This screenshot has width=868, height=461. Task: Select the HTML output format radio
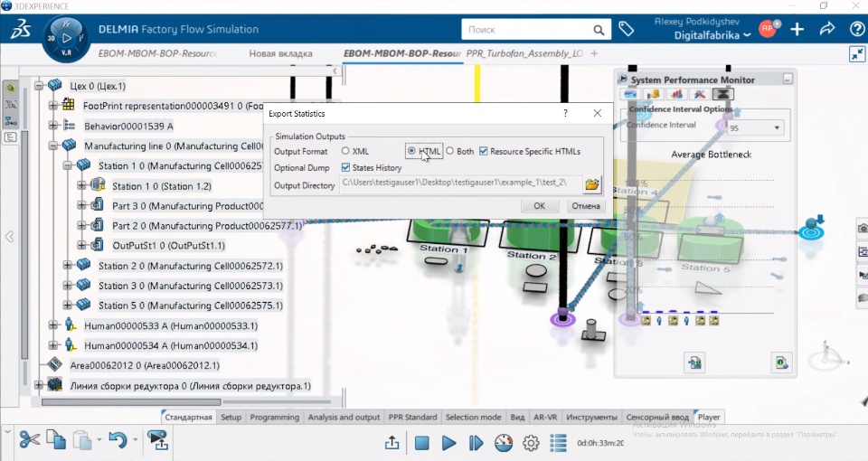point(411,151)
